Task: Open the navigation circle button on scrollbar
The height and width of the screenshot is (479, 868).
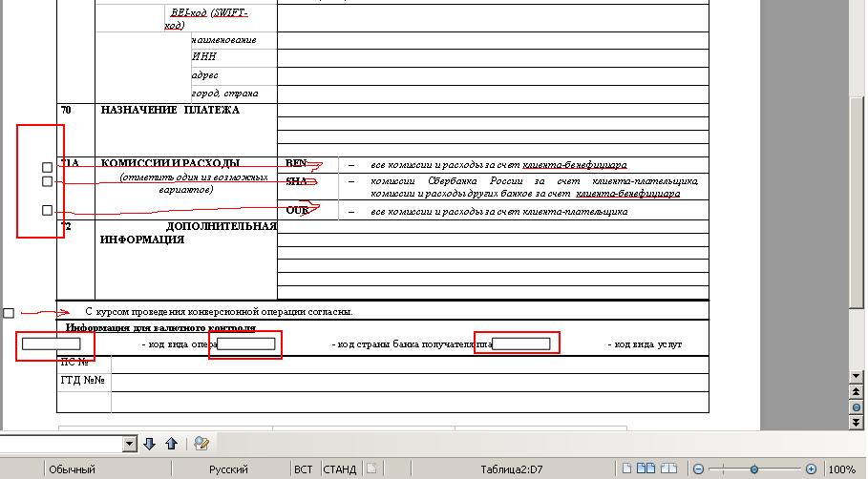Action: point(857,407)
